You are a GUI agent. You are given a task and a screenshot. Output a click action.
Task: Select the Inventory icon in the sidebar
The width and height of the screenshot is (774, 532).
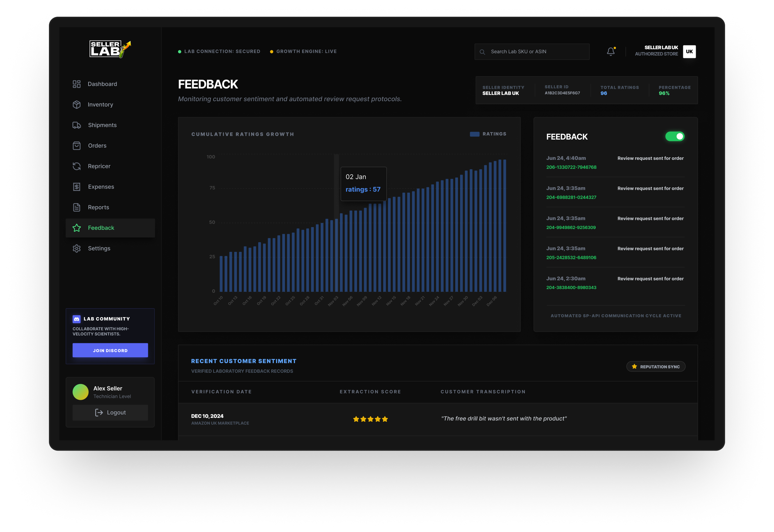pyautogui.click(x=77, y=104)
